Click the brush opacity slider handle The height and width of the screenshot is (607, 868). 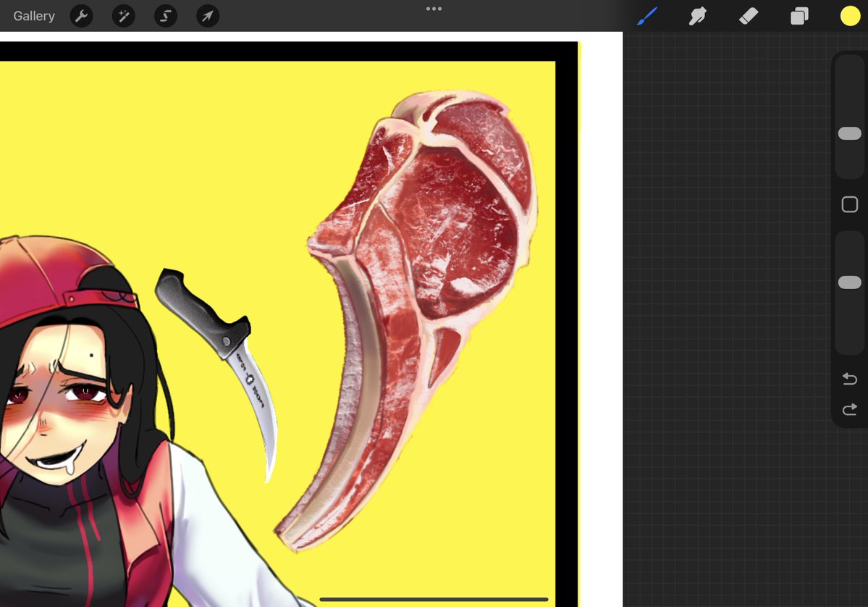(x=850, y=282)
